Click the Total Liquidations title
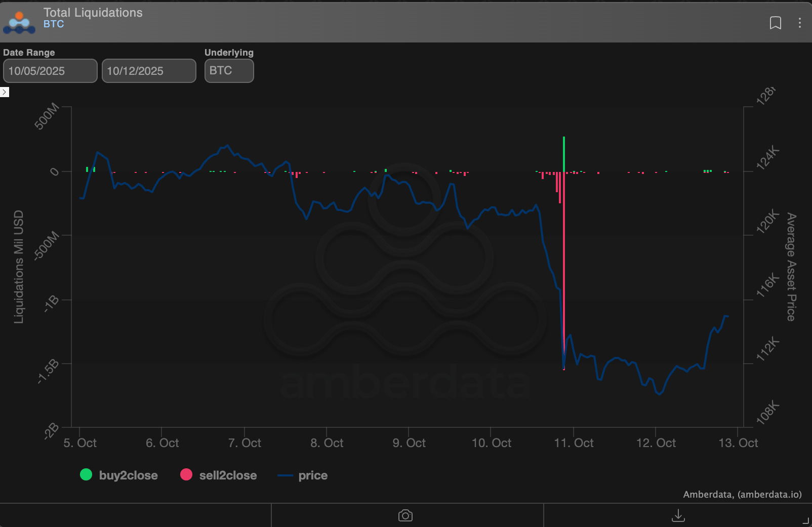Screen dimensions: 812x527 coord(93,13)
